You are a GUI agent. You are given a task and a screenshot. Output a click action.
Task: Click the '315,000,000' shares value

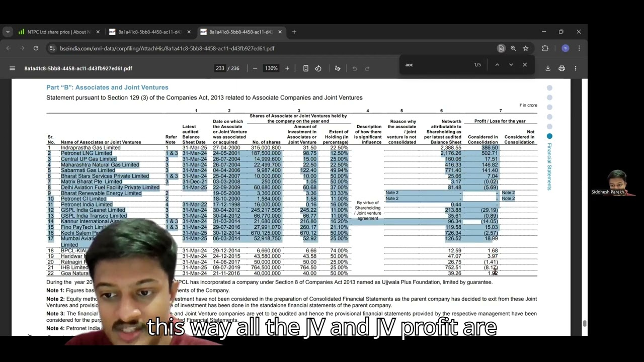266,148
